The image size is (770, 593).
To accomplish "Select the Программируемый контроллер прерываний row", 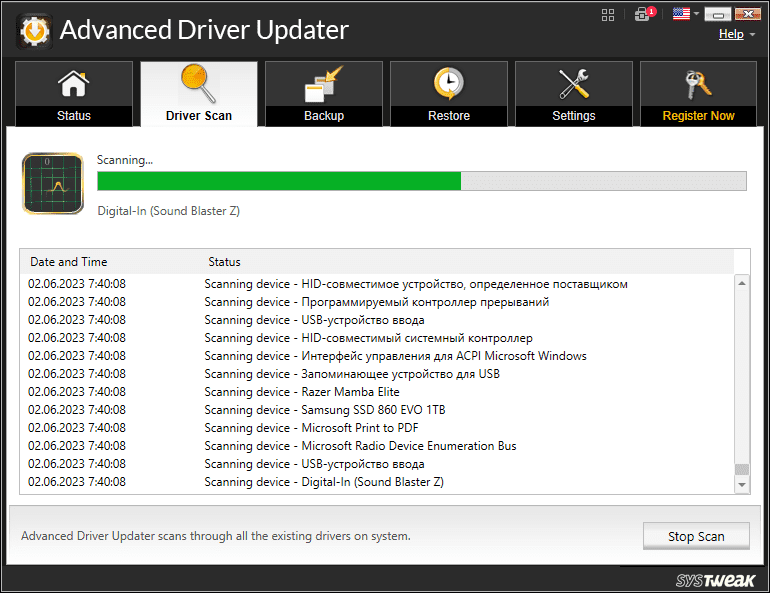I will pos(377,302).
